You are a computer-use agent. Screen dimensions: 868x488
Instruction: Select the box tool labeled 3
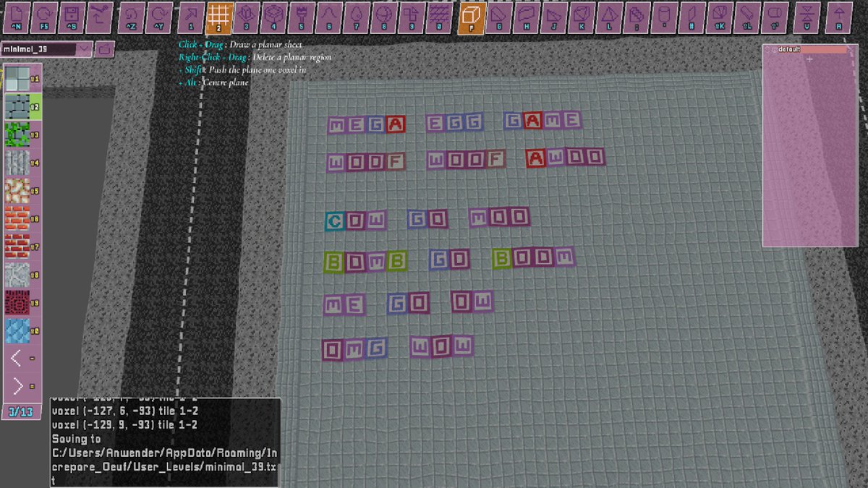[x=246, y=17]
